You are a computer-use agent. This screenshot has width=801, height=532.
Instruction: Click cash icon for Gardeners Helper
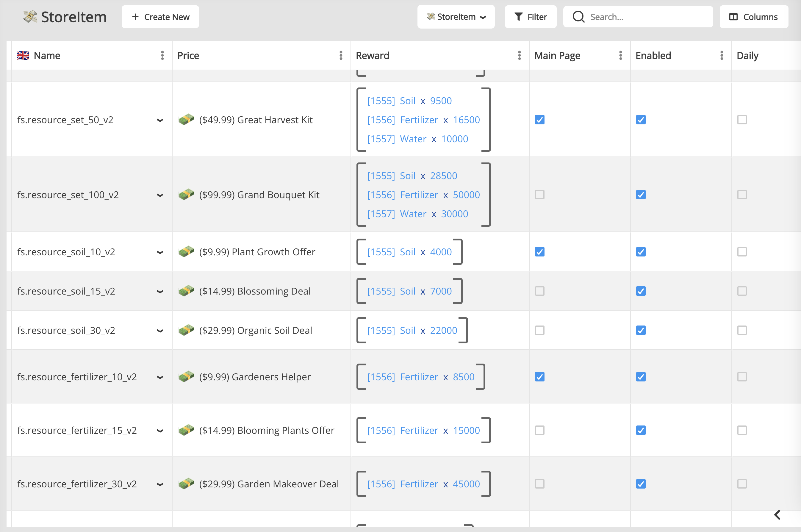tap(186, 376)
